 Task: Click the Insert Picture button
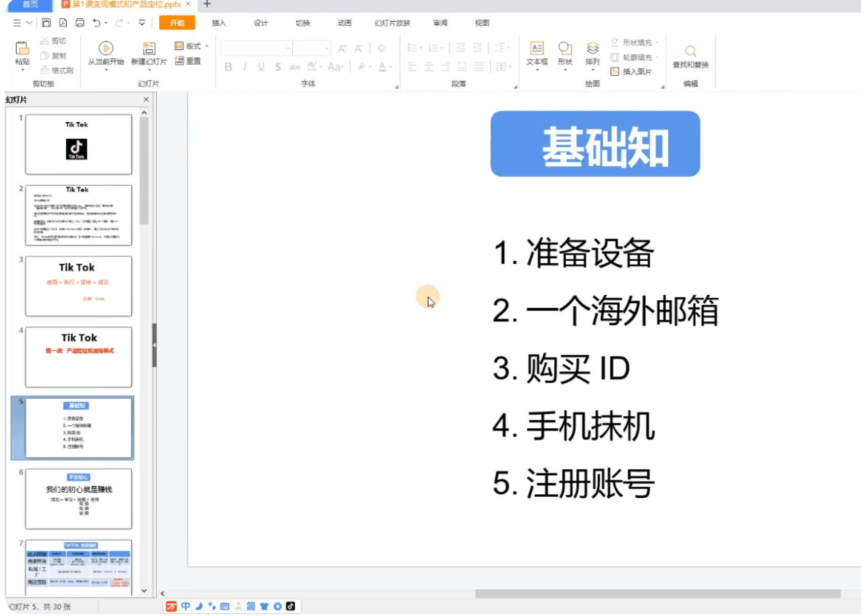pyautogui.click(x=632, y=72)
